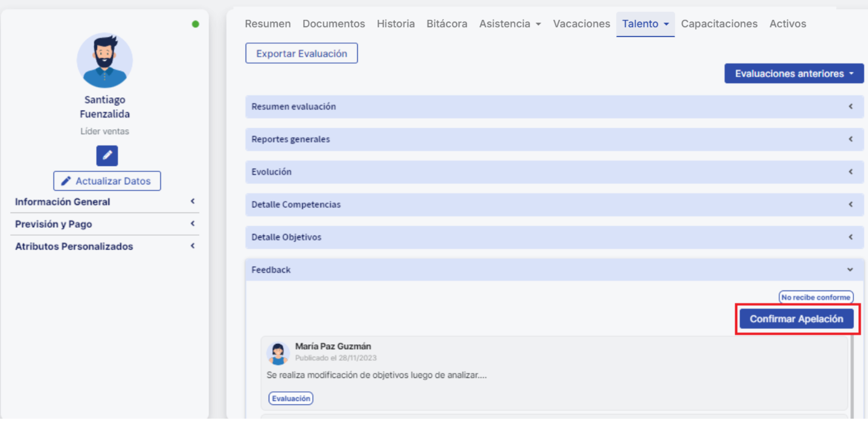Click María Paz Guzmán's avatar
Screen dimensions: 868x422
(278, 353)
